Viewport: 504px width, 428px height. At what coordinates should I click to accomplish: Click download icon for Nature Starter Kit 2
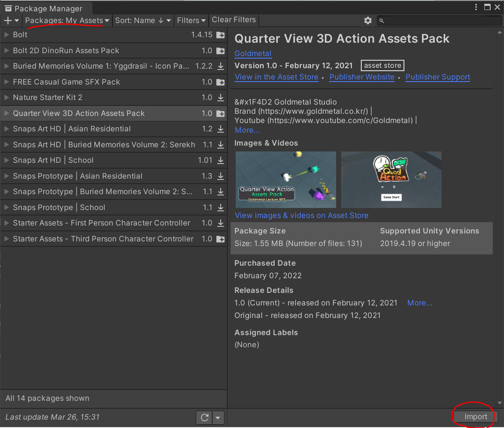[x=220, y=97]
